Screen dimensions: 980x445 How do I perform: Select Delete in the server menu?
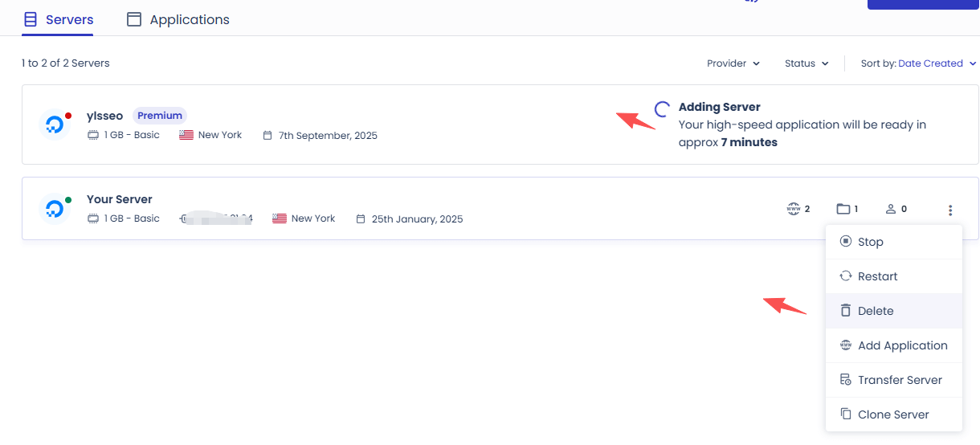(x=893, y=311)
